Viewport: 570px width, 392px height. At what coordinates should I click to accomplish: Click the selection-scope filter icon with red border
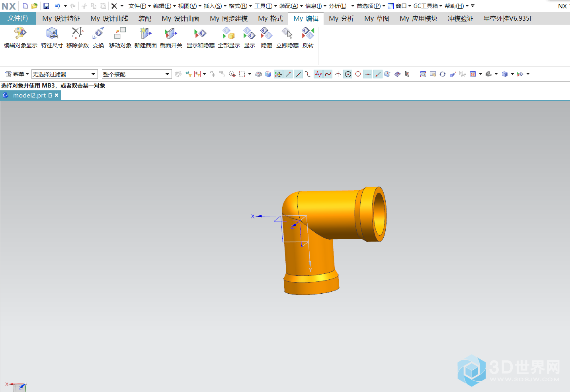(197, 74)
